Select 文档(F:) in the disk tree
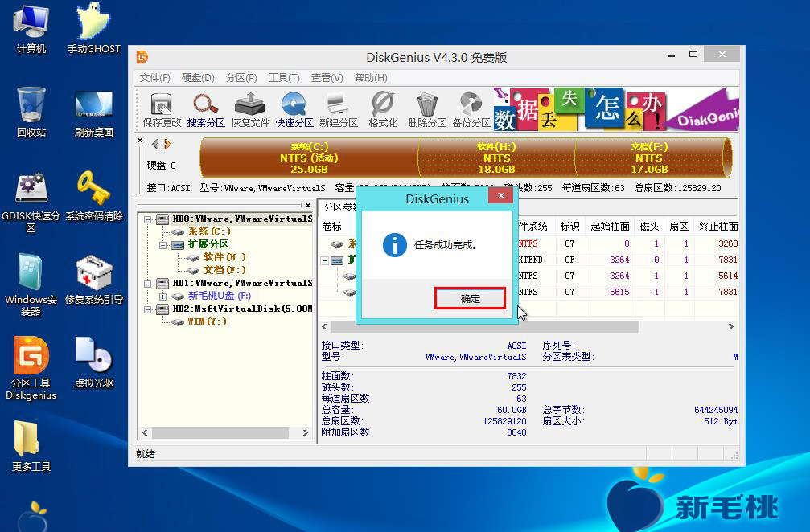810x532 pixels. [224, 270]
